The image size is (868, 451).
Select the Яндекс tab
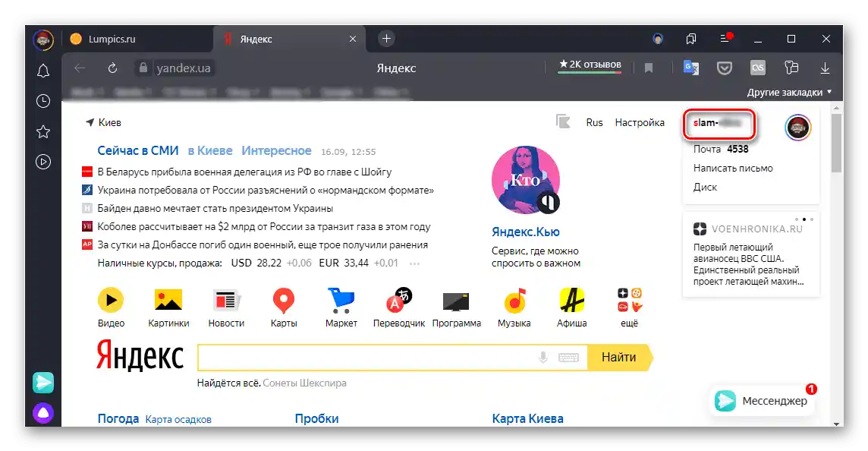pyautogui.click(x=291, y=39)
